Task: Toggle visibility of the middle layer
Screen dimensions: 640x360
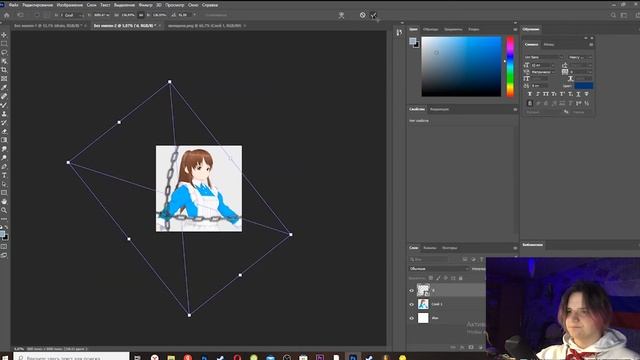Action: coord(411,304)
